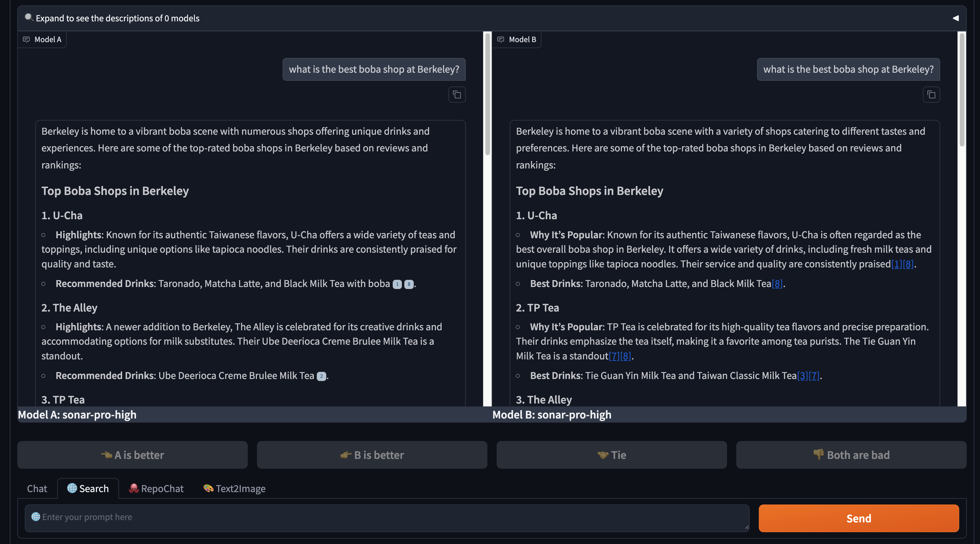The image size is (980, 544).
Task: Click inside the prompt input field
Action: (x=381, y=517)
